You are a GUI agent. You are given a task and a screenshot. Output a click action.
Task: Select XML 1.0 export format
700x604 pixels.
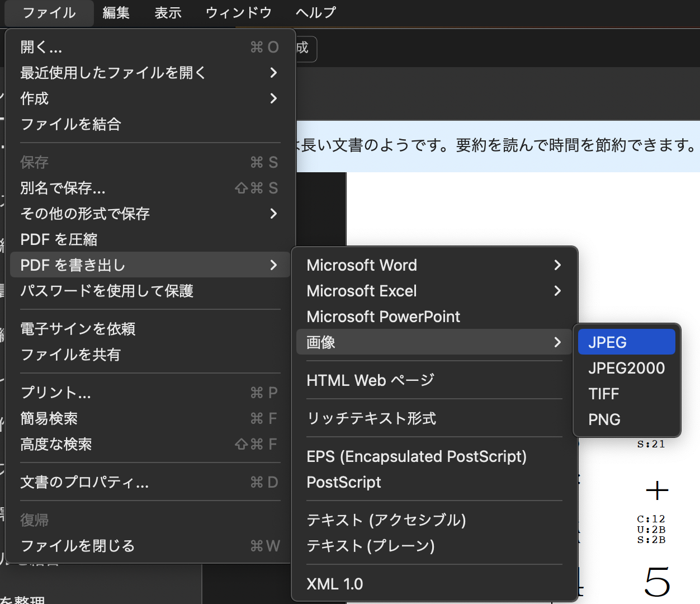point(434,584)
